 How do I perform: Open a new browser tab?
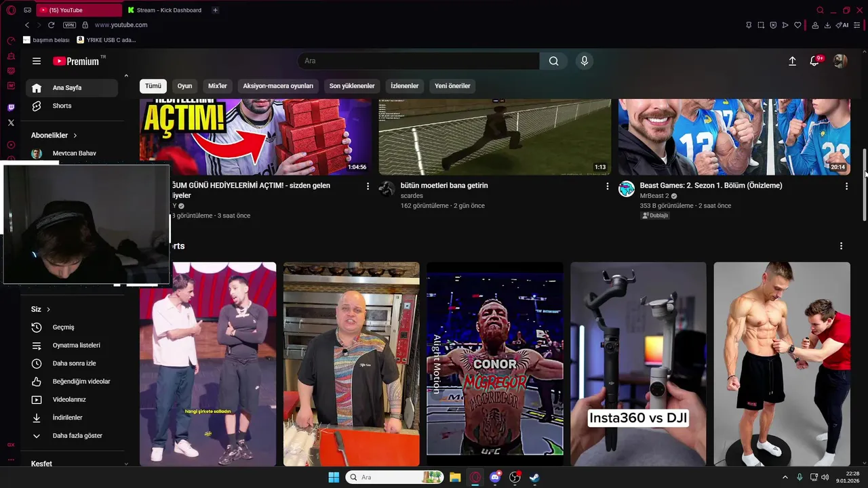click(x=215, y=10)
